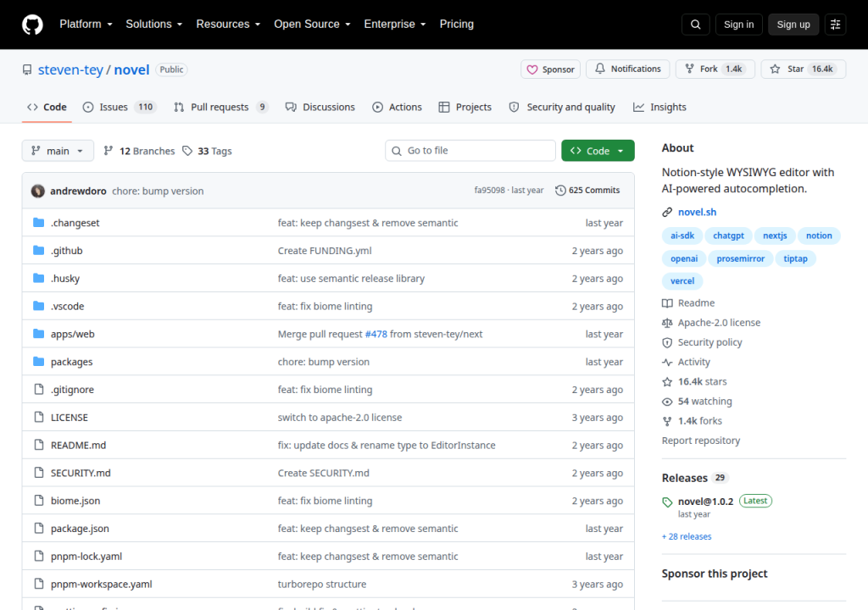
Task: Open the Pricing page
Action: click(x=456, y=25)
